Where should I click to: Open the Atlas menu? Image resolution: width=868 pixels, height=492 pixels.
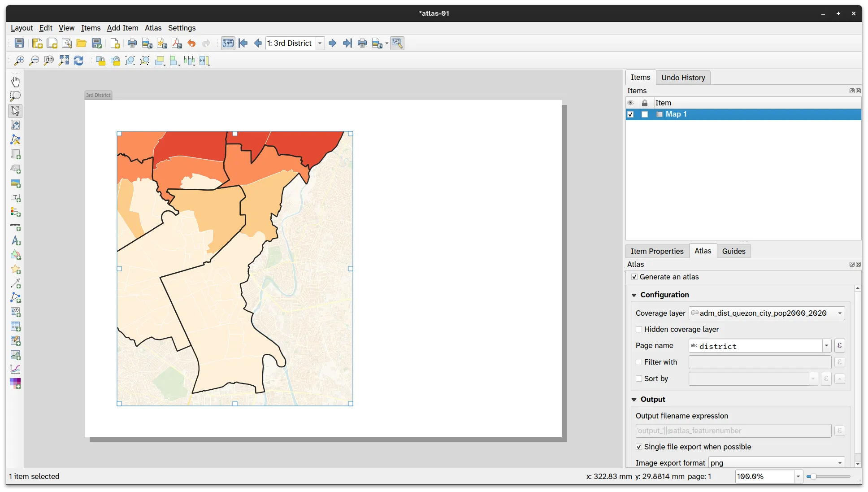point(153,28)
